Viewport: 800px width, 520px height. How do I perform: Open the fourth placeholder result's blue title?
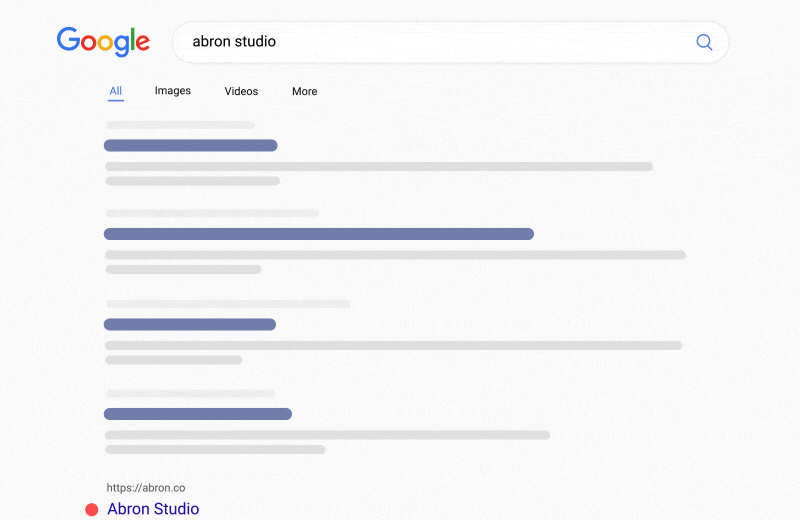tap(197, 414)
